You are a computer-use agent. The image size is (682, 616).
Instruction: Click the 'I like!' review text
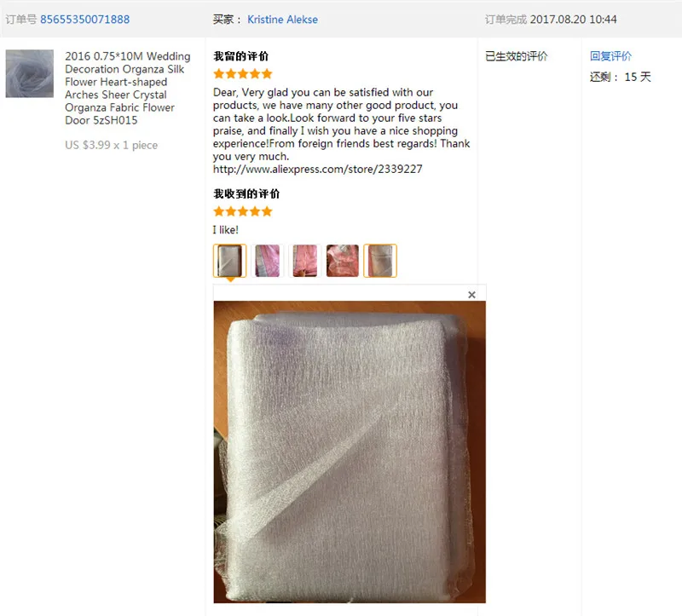(x=225, y=230)
